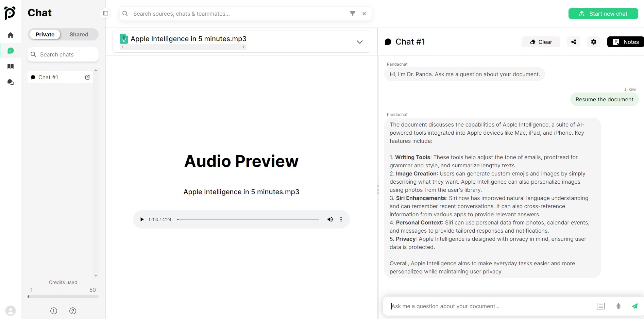The height and width of the screenshot is (319, 644).
Task: Open audio player more options menu
Action: (341, 219)
